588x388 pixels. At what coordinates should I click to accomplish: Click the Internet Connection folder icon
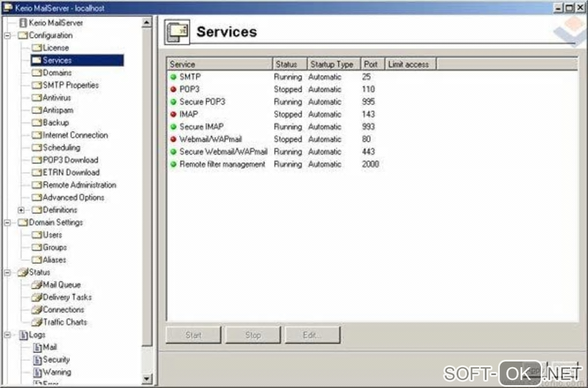click(x=37, y=135)
